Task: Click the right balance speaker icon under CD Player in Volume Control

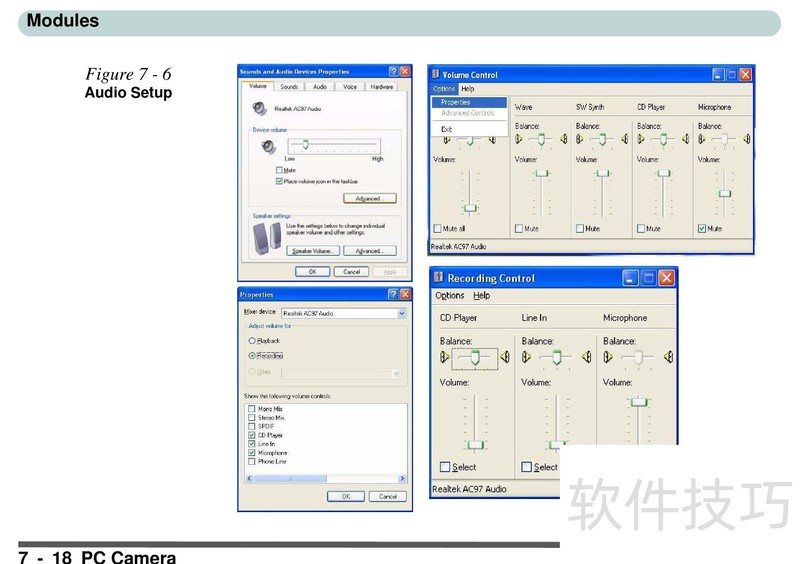Action: pyautogui.click(x=686, y=139)
